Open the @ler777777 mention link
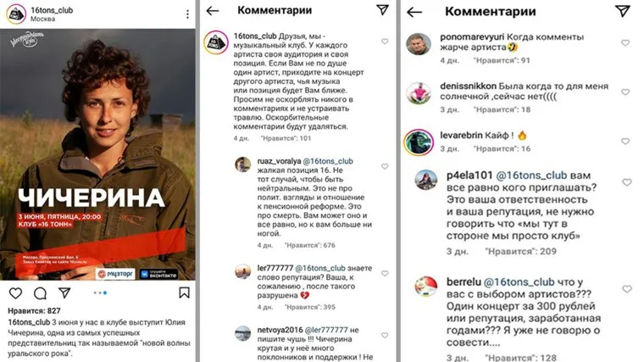 [x=325, y=330]
